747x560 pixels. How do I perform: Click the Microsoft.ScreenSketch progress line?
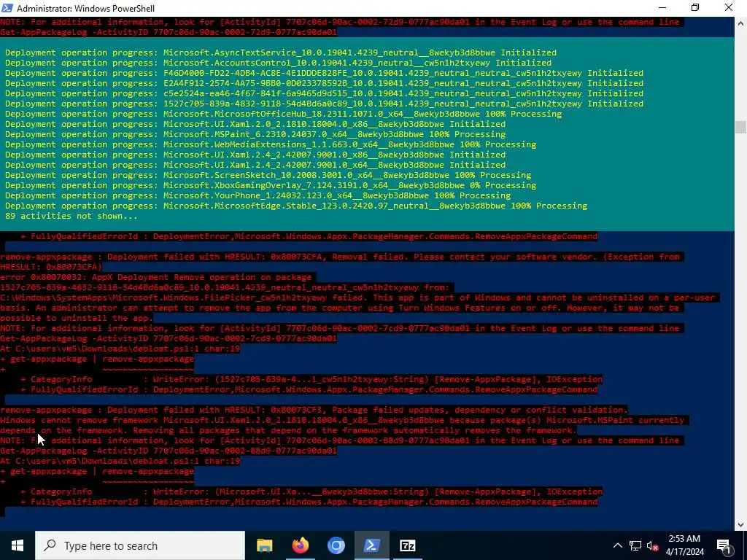pos(268,175)
